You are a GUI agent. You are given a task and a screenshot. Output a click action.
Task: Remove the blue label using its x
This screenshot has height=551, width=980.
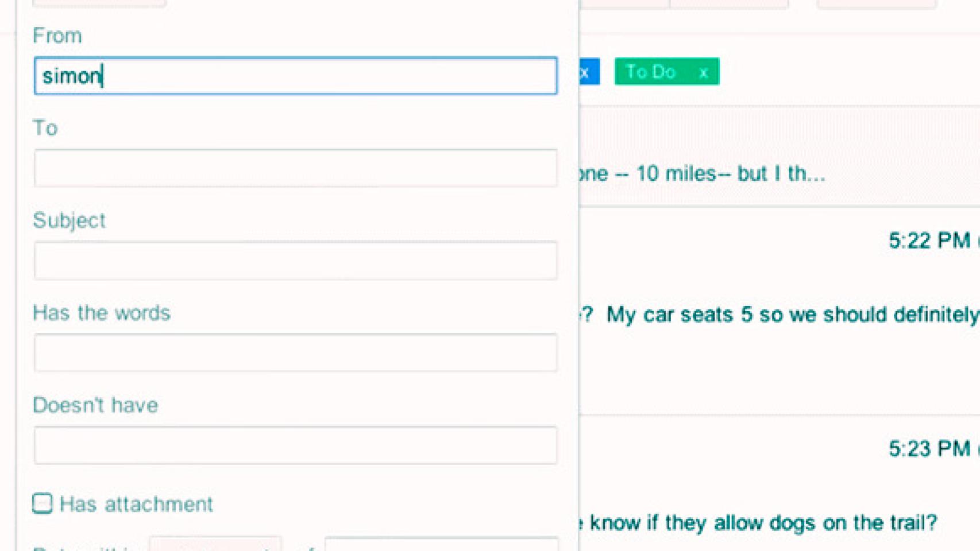point(585,72)
